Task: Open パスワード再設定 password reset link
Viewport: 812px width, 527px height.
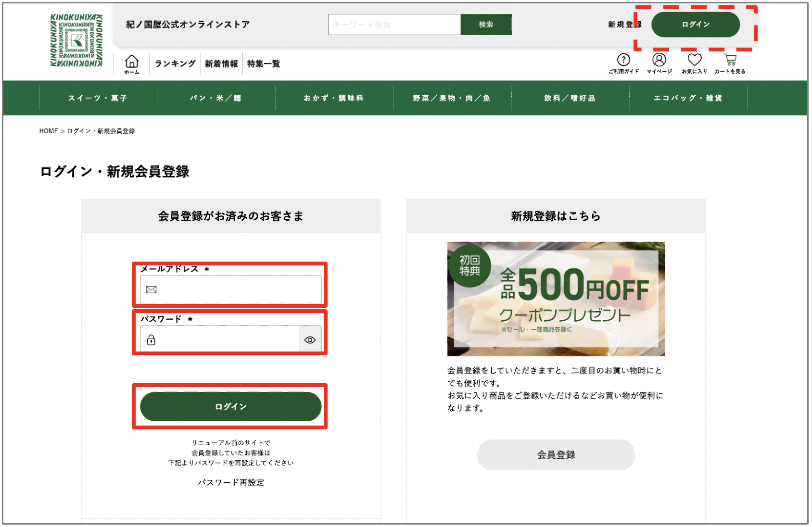Action: (230, 483)
